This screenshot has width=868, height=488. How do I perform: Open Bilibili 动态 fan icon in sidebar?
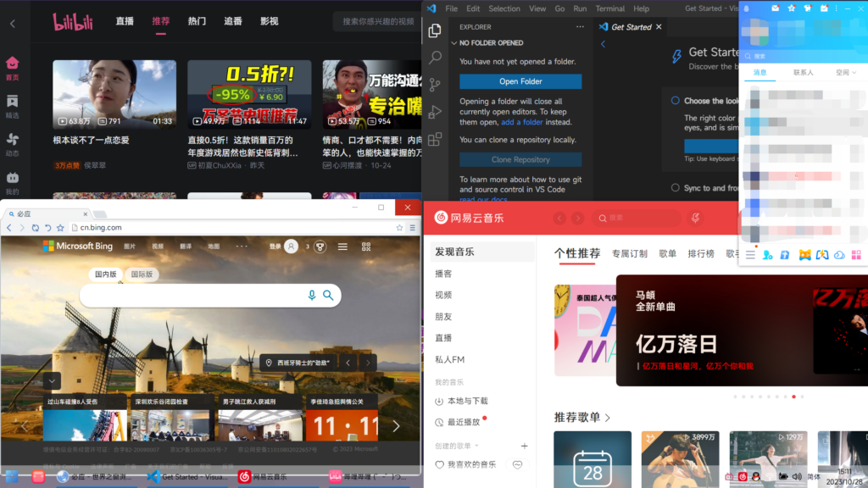tap(12, 145)
